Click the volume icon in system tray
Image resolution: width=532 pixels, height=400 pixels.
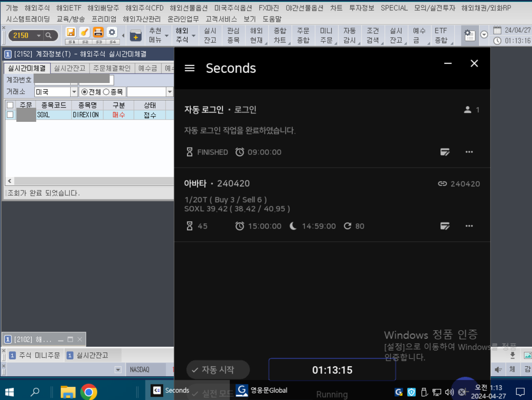449,392
